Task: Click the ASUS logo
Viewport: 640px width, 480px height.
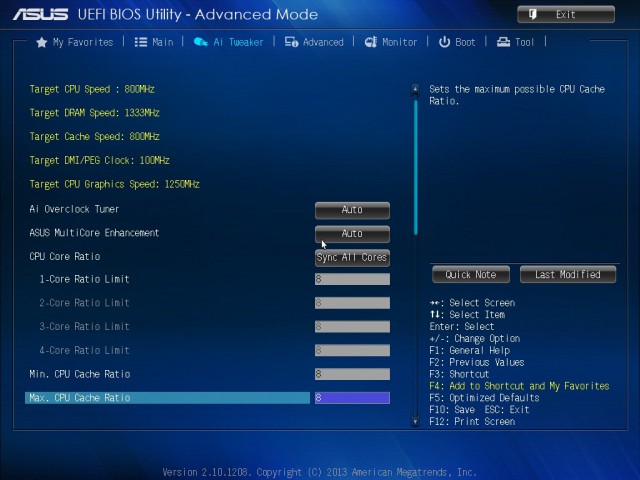Action: 40,15
